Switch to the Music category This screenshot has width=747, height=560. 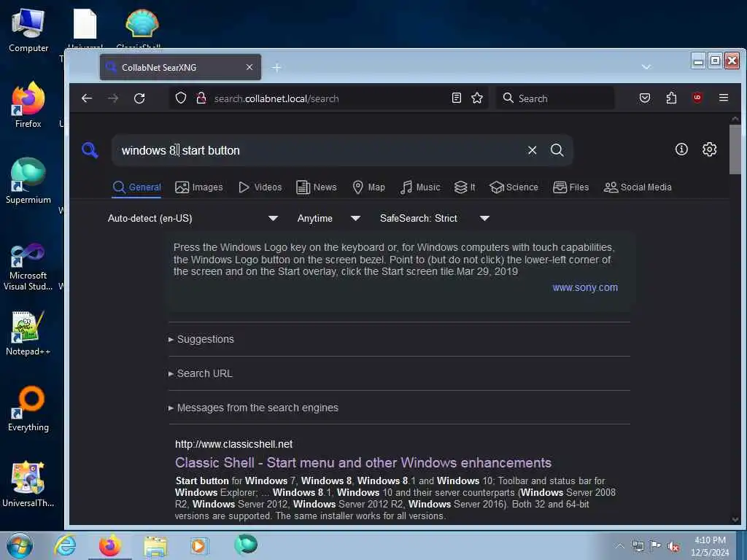click(420, 187)
